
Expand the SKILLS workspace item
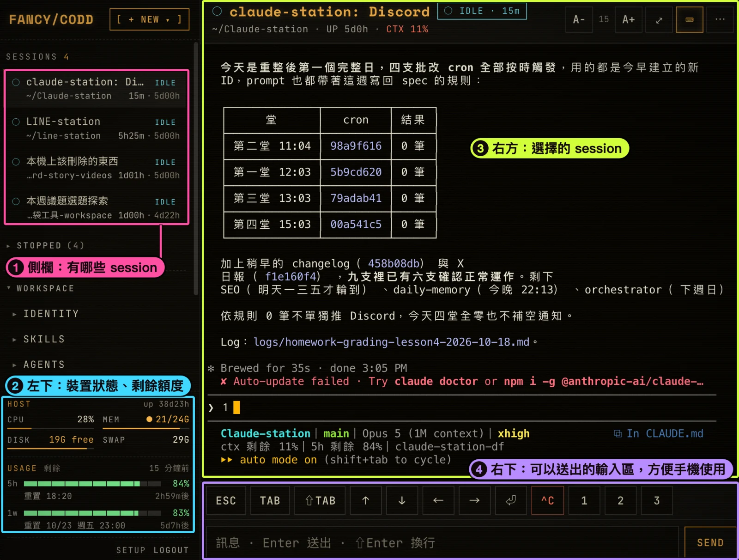pos(39,339)
